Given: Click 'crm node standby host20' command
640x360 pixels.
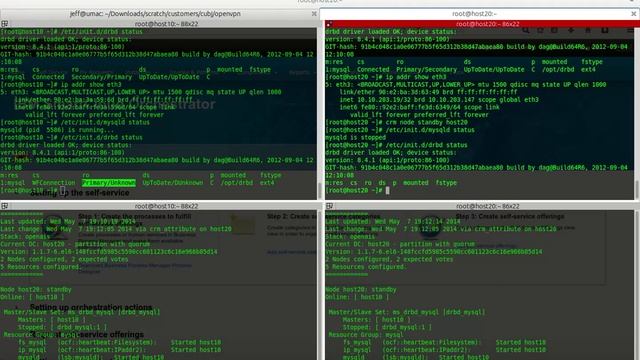Looking at the screenshot, I should 427,122.
